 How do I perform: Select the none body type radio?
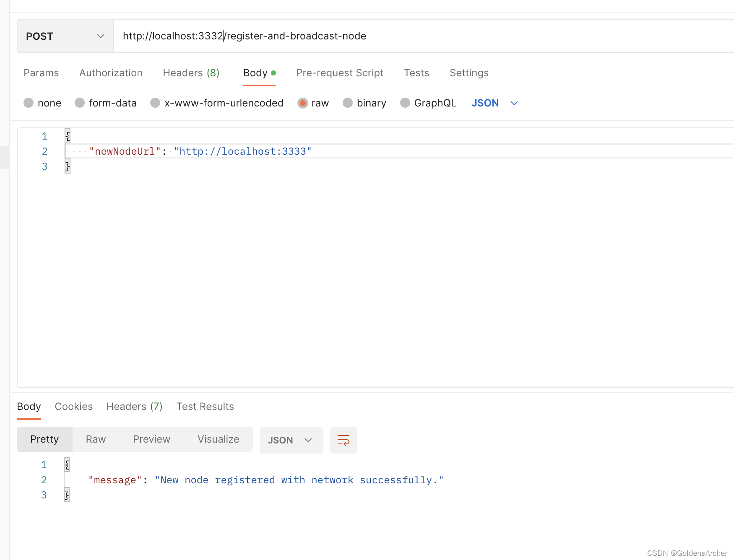pos(29,103)
